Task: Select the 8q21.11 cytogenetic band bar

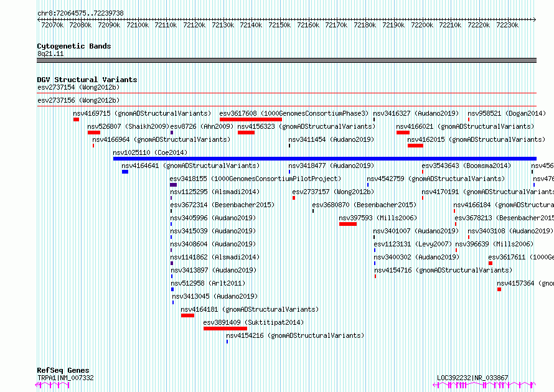Action: 286,60
